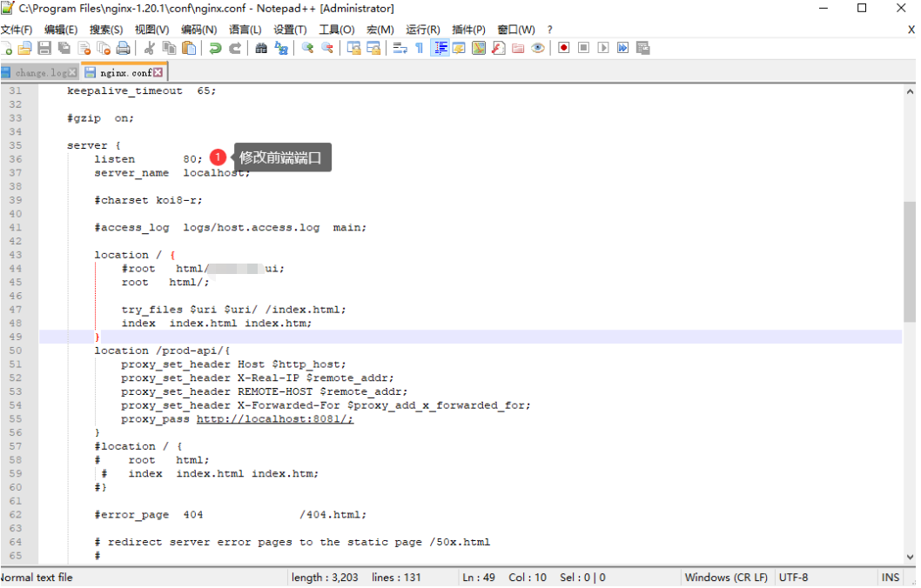The width and height of the screenshot is (921, 588).
Task: Toggle Show All Characters (¶ icon)
Action: click(420, 48)
